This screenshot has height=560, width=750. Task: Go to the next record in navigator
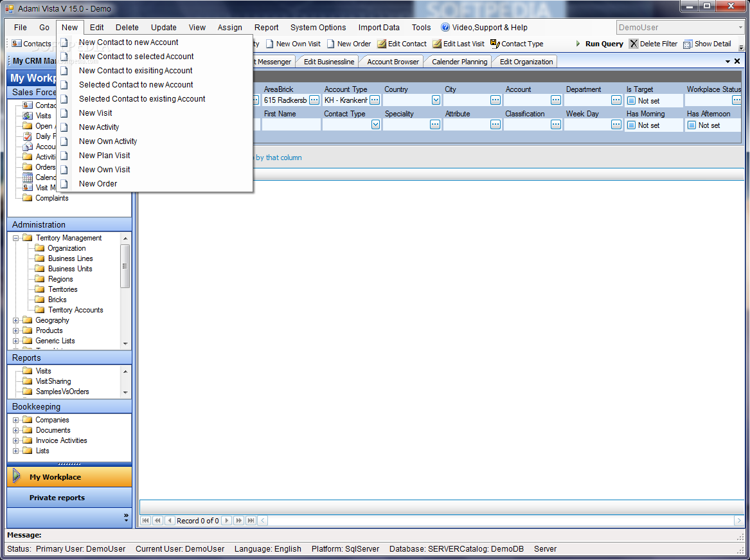(x=227, y=520)
